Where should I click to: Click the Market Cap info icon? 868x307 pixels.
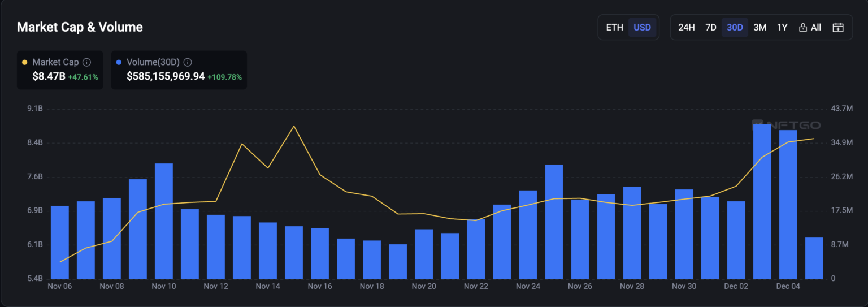[86, 62]
